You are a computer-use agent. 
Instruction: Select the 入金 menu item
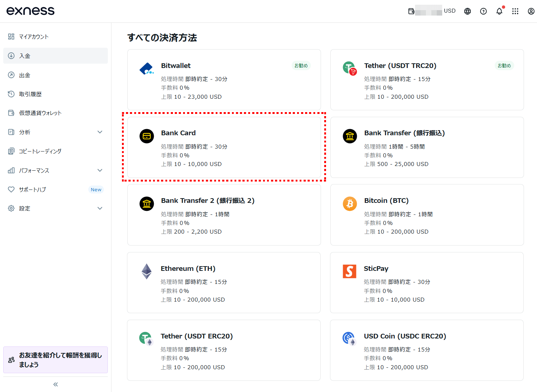click(x=24, y=56)
